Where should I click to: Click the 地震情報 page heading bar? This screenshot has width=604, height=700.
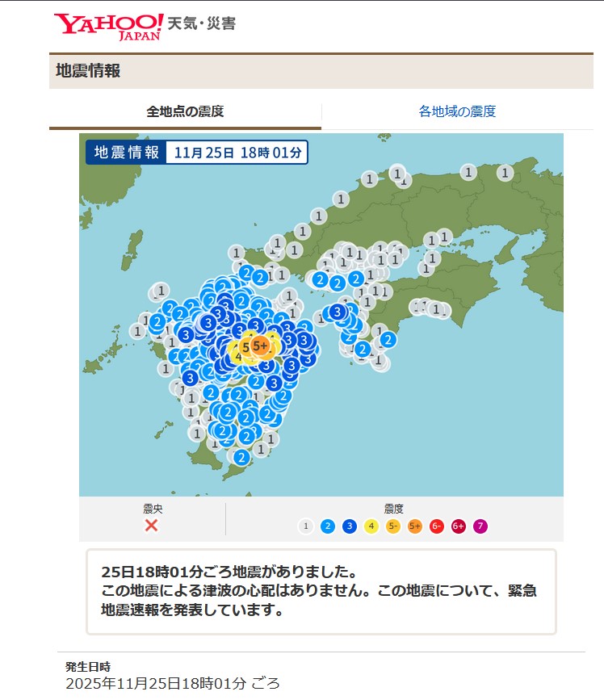(x=321, y=71)
